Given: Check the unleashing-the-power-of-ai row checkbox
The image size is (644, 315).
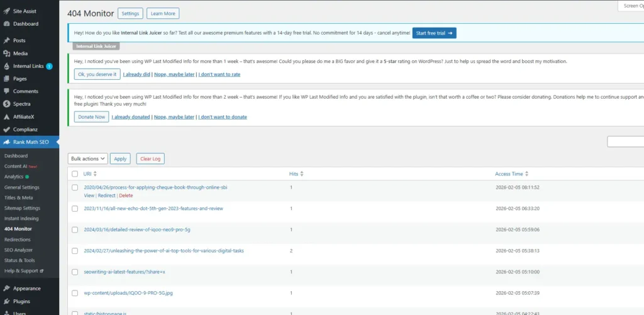Looking at the screenshot, I should [x=75, y=251].
